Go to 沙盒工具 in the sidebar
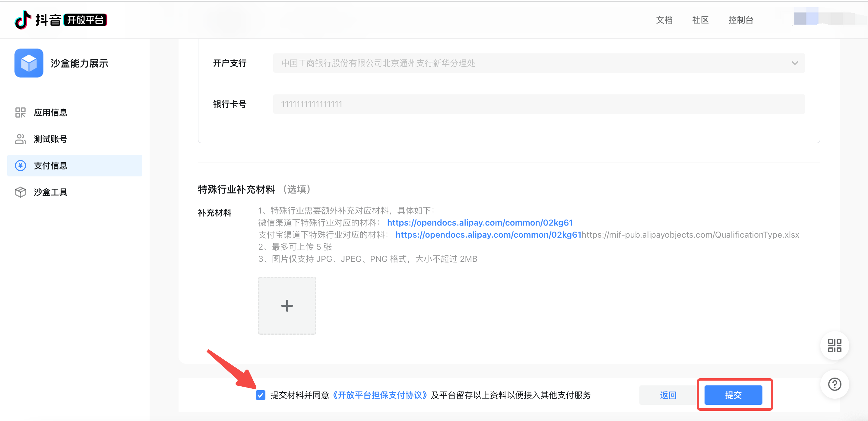The width and height of the screenshot is (868, 421). coord(75,192)
